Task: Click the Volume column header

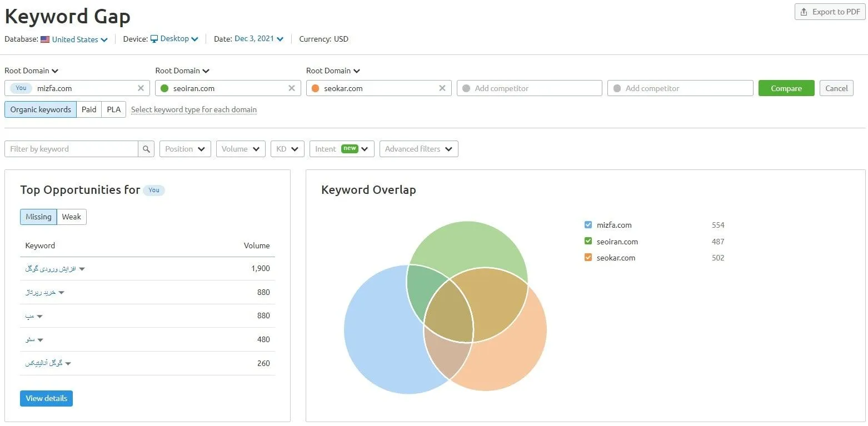Action: [257, 245]
